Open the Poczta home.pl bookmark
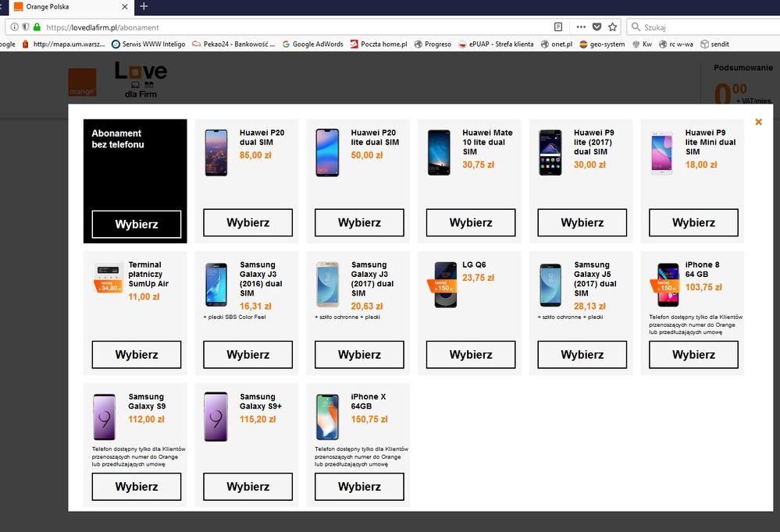Screen dimensions: 780x532 tap(379, 44)
